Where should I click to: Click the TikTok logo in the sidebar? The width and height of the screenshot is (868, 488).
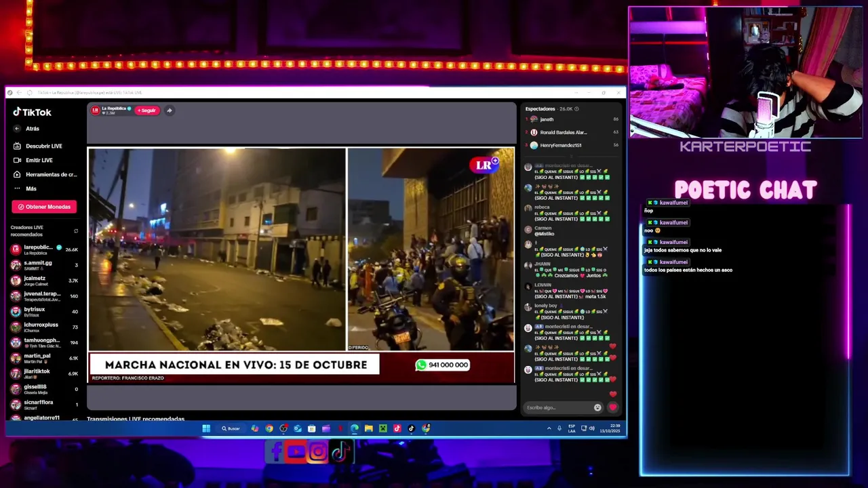pos(32,112)
